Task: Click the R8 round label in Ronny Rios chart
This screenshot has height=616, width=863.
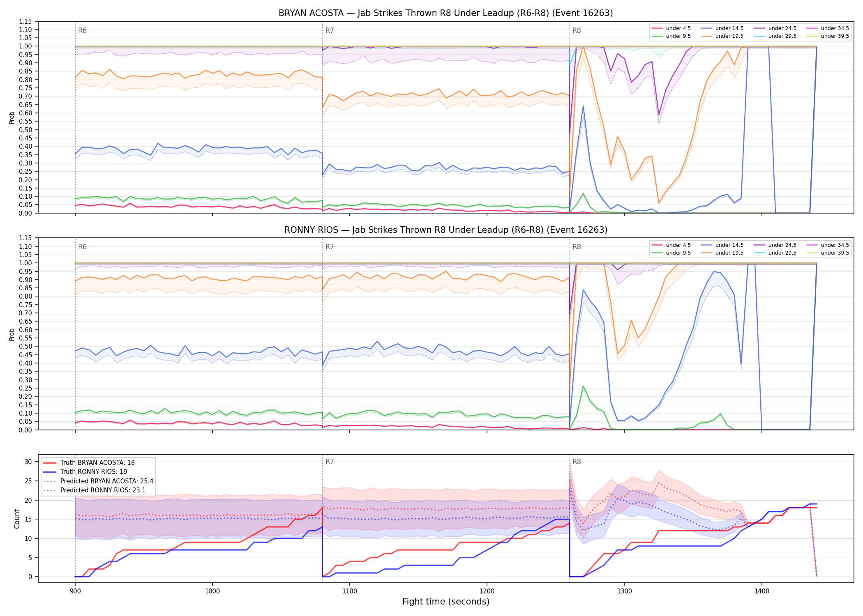Action: point(577,247)
